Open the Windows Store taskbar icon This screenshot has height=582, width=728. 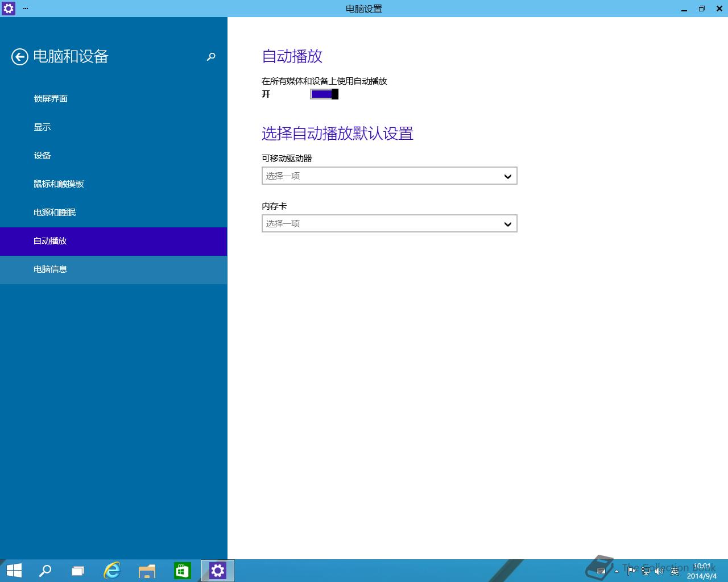182,571
